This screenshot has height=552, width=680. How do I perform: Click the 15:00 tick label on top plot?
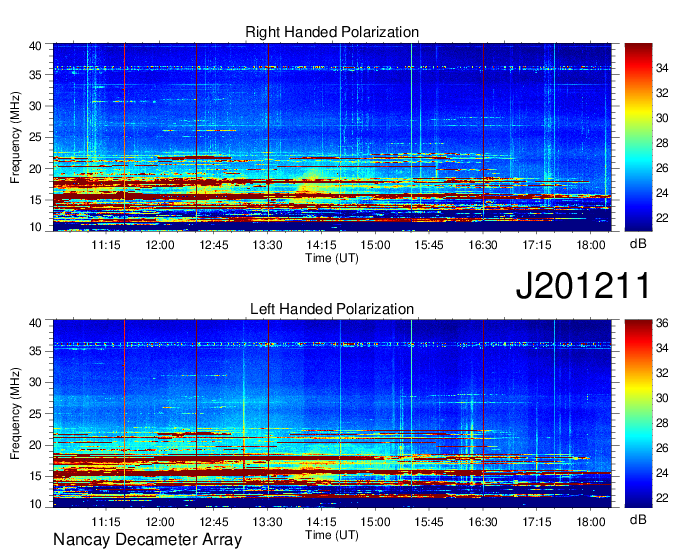point(375,245)
